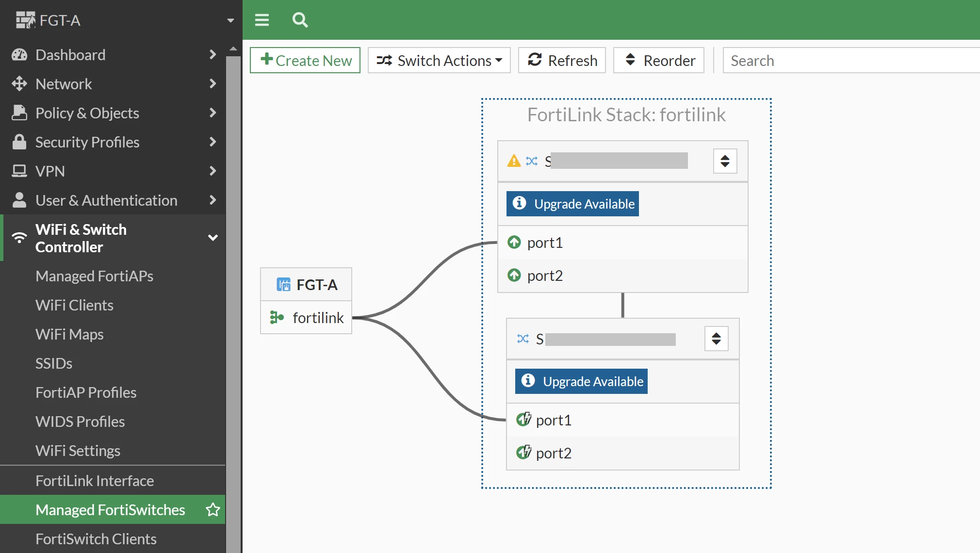Click the sidebar vertical scrollbar track
The height and width of the screenshot is (553, 980).
tap(233, 304)
